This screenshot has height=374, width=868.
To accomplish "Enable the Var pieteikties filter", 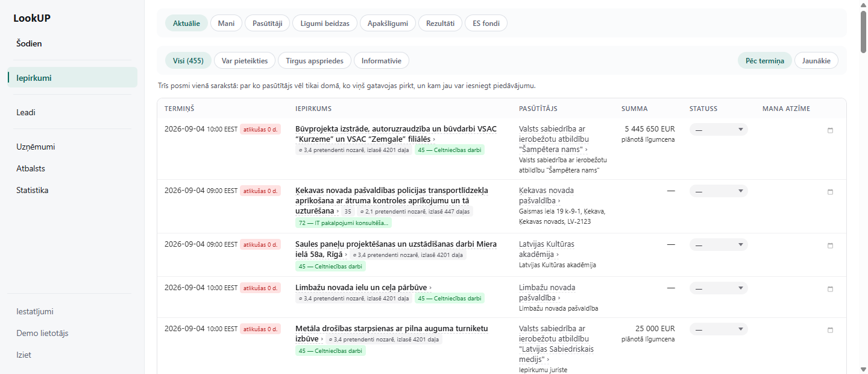I will (245, 60).
